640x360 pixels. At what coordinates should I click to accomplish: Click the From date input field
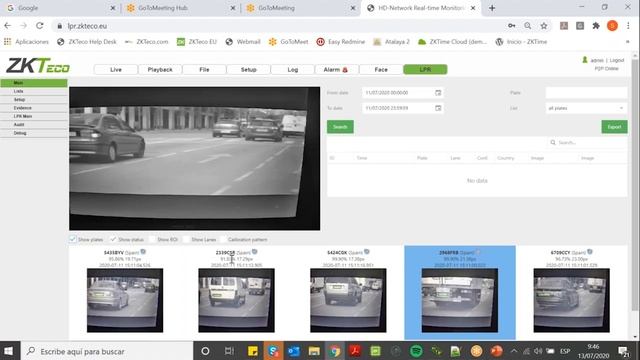tap(402, 93)
